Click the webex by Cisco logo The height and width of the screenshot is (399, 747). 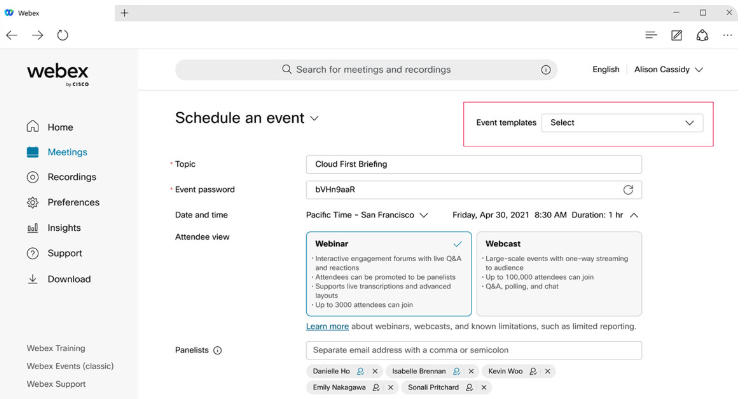coord(58,75)
